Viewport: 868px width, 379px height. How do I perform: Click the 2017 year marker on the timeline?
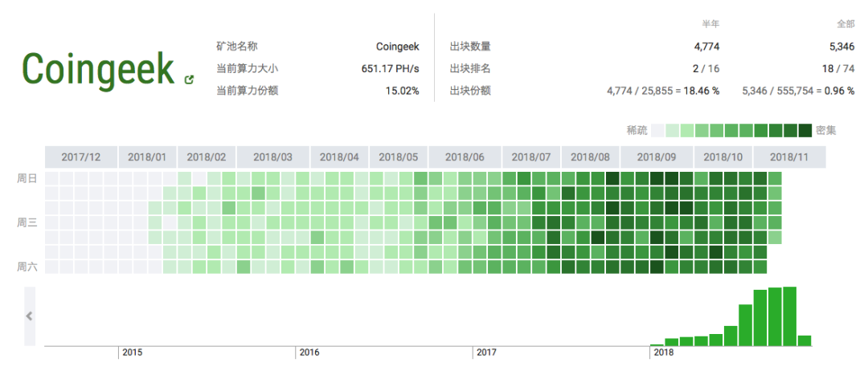pyautogui.click(x=486, y=353)
